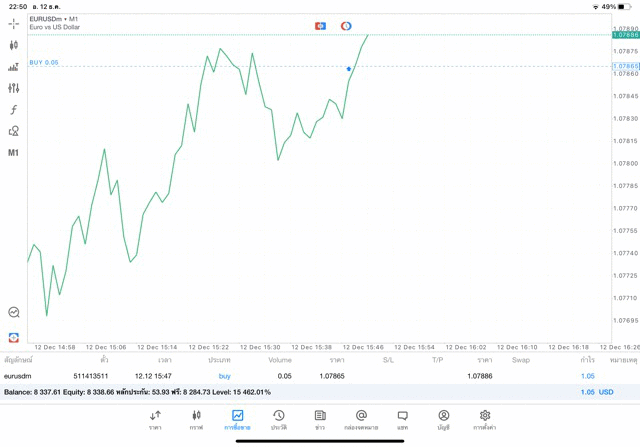This screenshot has height=447, width=640.
Task: Sort positions by กำไร profit column
Action: pyautogui.click(x=587, y=360)
